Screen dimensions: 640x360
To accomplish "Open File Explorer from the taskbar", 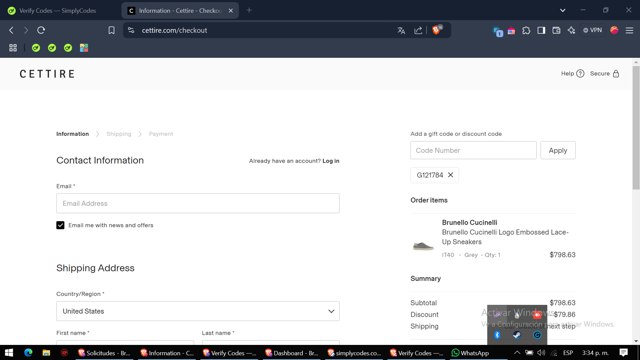I will tap(46, 353).
